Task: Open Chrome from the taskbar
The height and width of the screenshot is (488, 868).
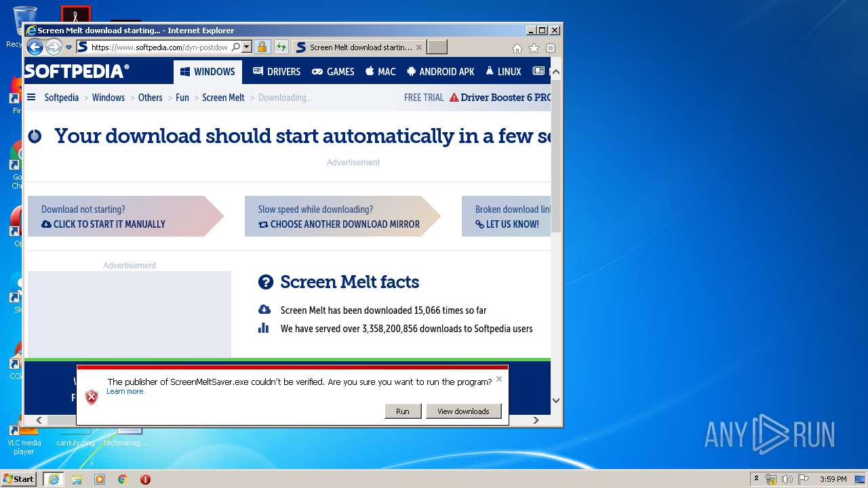Action: click(x=122, y=479)
